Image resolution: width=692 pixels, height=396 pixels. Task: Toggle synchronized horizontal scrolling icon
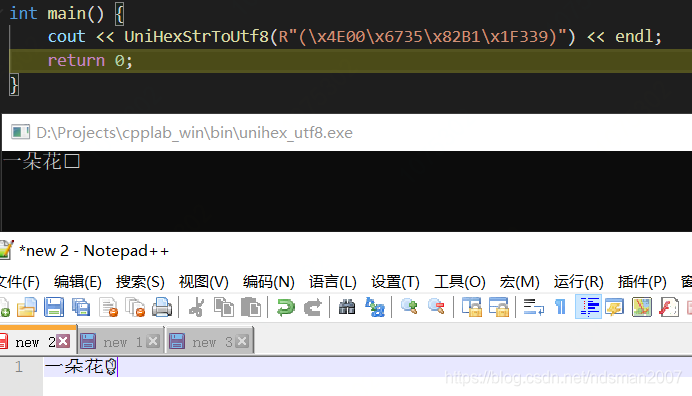click(499, 307)
